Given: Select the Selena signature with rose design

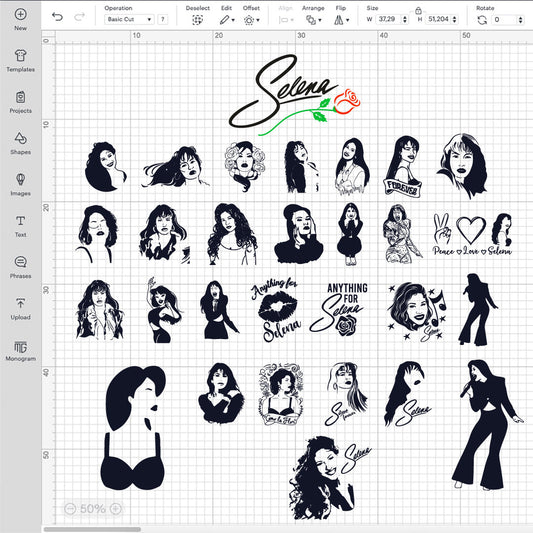Looking at the screenshot, I should click(x=294, y=94).
